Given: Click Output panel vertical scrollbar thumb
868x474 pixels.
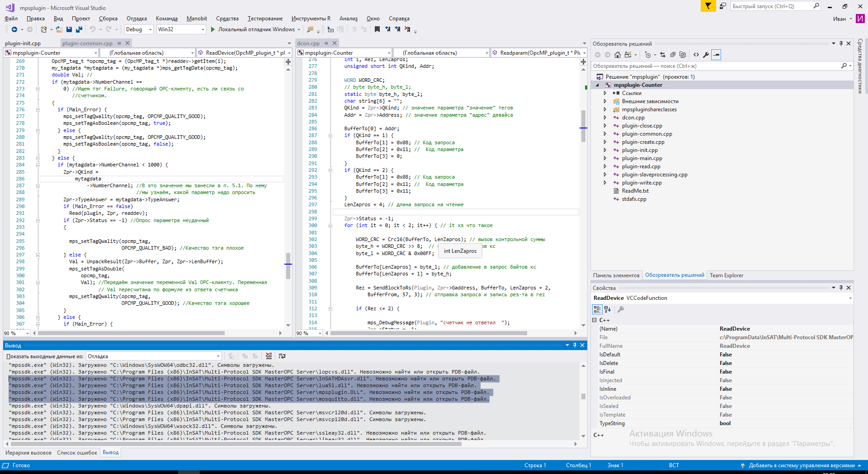Looking at the screenshot, I should pos(583,396).
